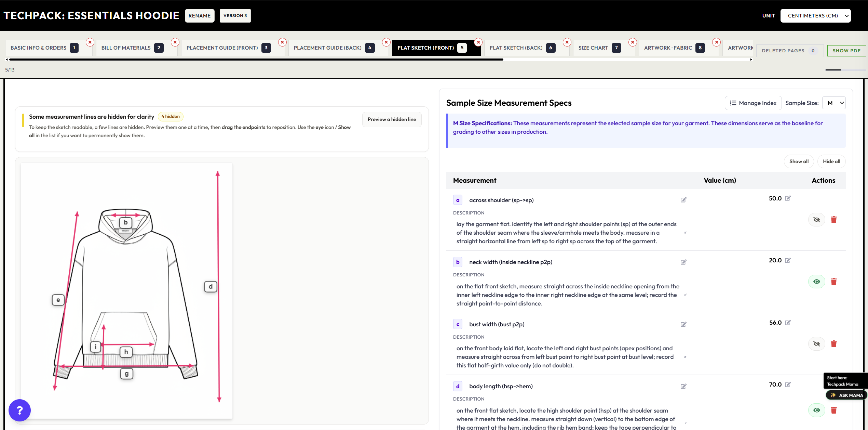Edit the bust width value 56.0
The height and width of the screenshot is (430, 868).
[x=788, y=323]
